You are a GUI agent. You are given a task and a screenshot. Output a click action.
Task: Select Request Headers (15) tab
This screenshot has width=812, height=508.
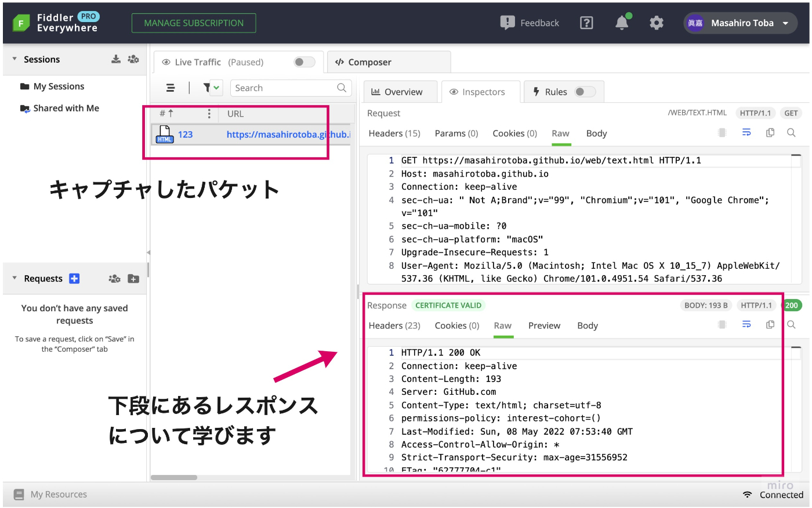(x=394, y=134)
